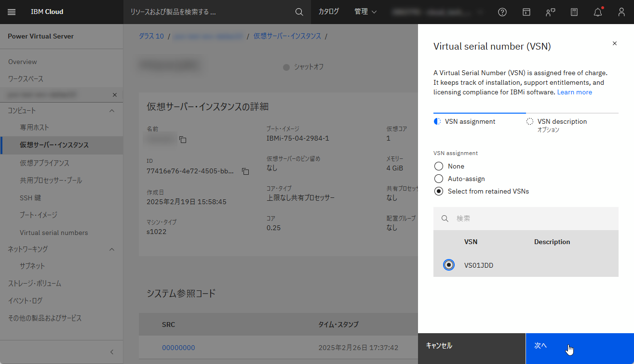This screenshot has width=634, height=364.
Task: Select the Auto-assign radio option
Action: coord(439,179)
